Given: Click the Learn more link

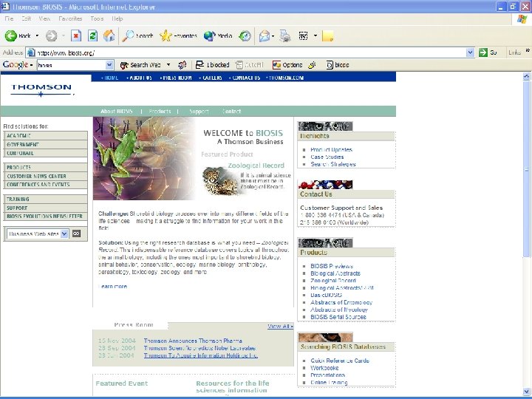Looking at the screenshot, I should pyautogui.click(x=113, y=287).
